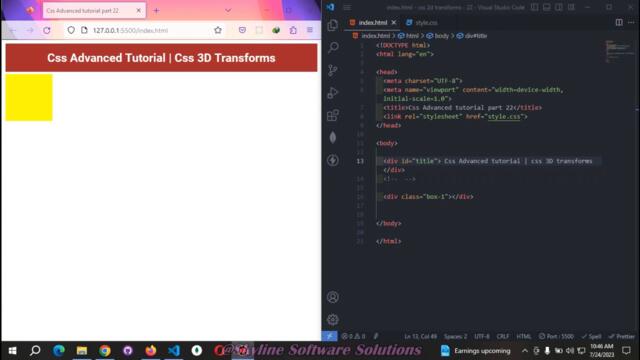This screenshot has width=640, height=360.
Task: Open errors and warnings count in status bar
Action: pyautogui.click(x=353, y=336)
